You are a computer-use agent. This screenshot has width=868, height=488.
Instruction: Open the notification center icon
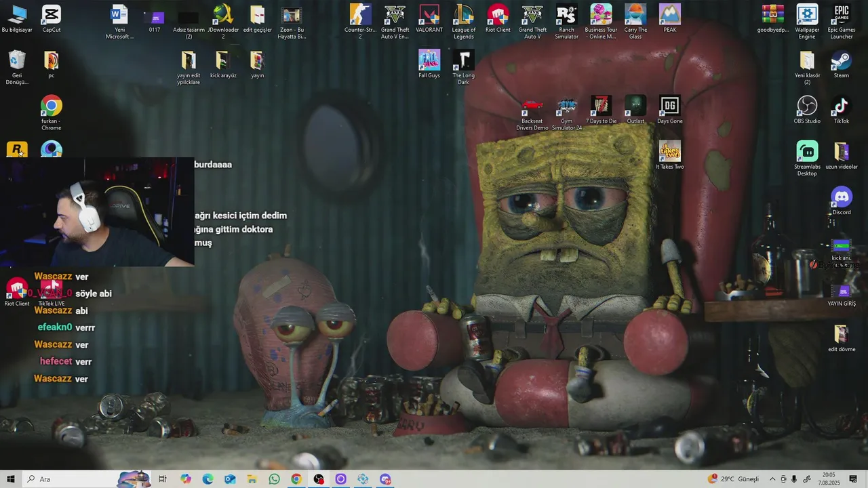coord(853,479)
